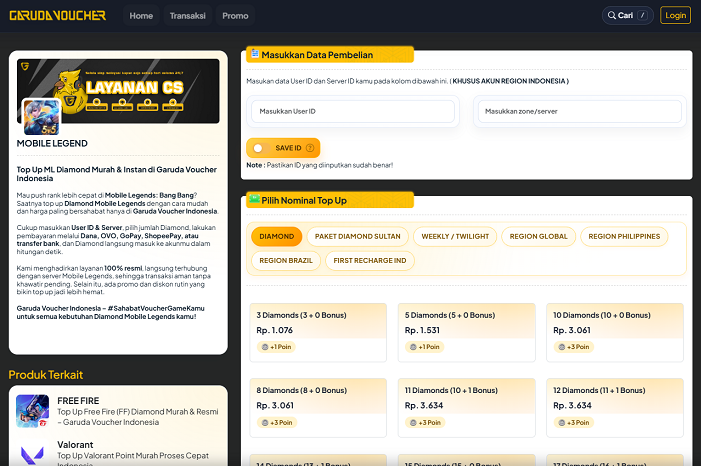
Task: Choose the 5 Diamonds Rp. 1.531 card
Action: [x=466, y=332]
